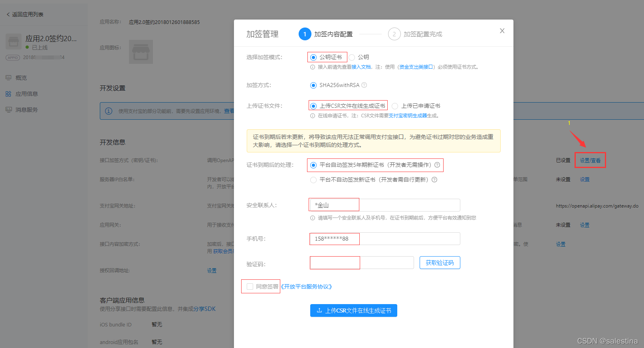Click the app store icon in sidebar header
644x348 pixels.
(14, 42)
